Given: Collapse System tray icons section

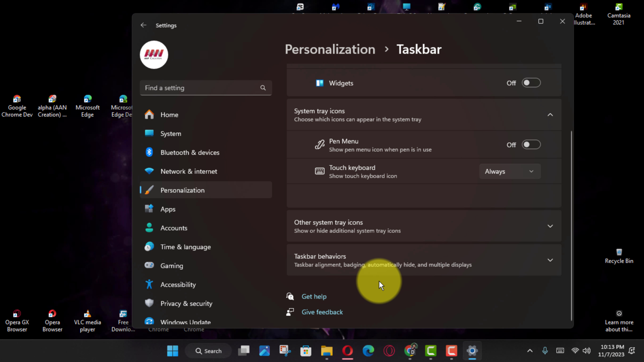Looking at the screenshot, I should [x=550, y=115].
